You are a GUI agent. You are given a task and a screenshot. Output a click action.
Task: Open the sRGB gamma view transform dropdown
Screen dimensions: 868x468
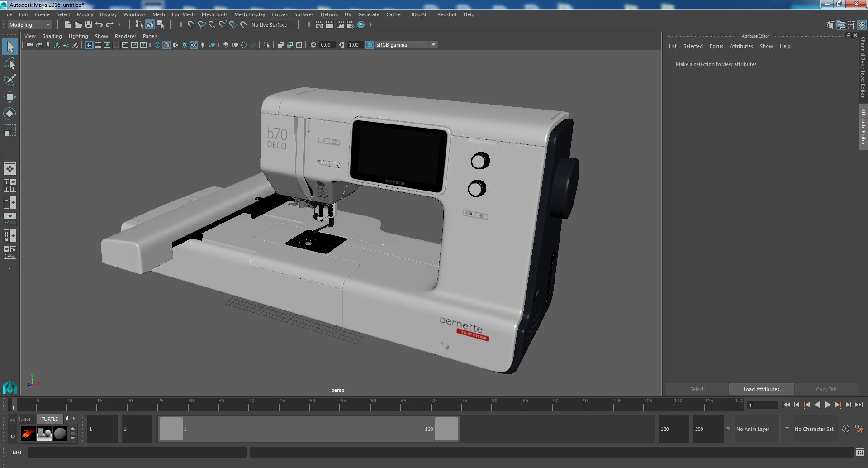(x=406, y=45)
